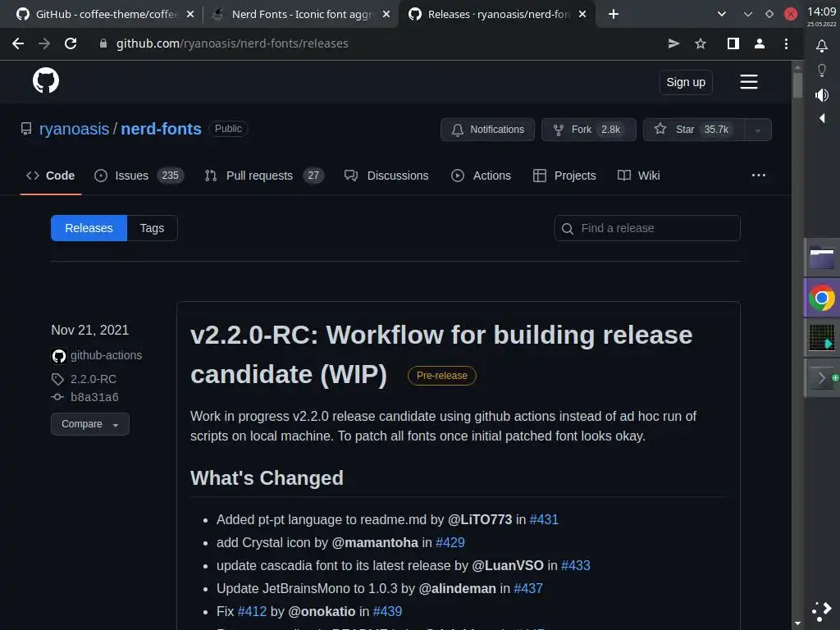Reload the releases page
Viewport: 840px width, 630px height.
71,43
